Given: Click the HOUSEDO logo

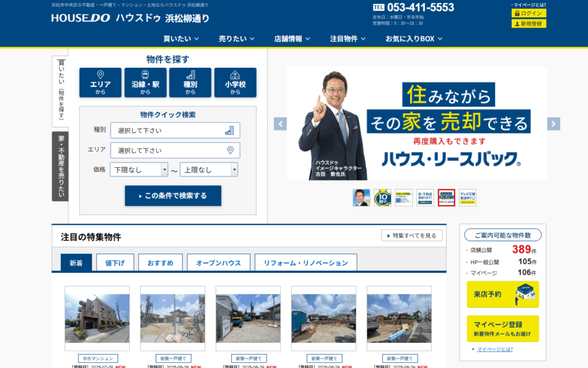Looking at the screenshot, I should point(80,18).
